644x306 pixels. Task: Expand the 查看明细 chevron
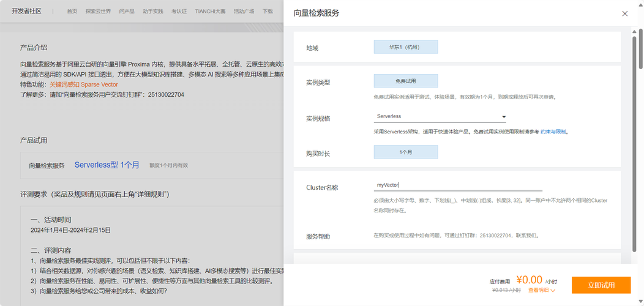pyautogui.click(x=552, y=290)
